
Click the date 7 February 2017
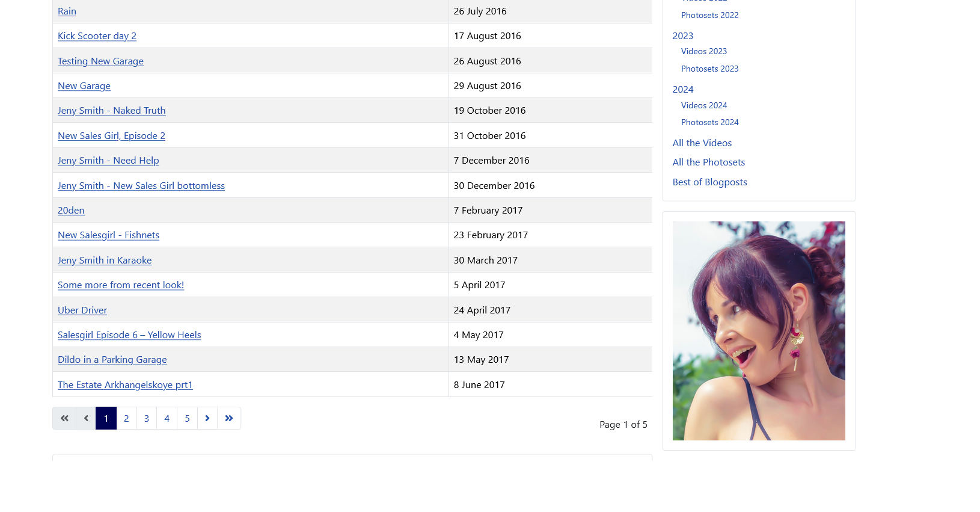(488, 211)
